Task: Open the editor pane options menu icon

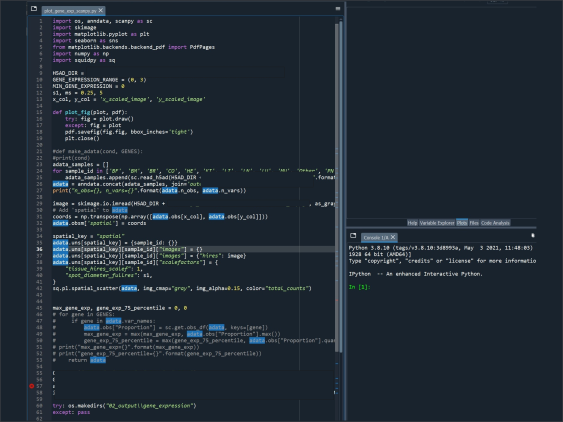Action: pos(338,8)
